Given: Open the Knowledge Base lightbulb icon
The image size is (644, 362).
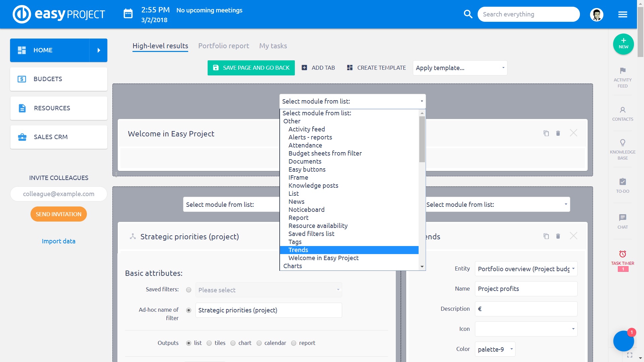Looking at the screenshot, I should [623, 143].
